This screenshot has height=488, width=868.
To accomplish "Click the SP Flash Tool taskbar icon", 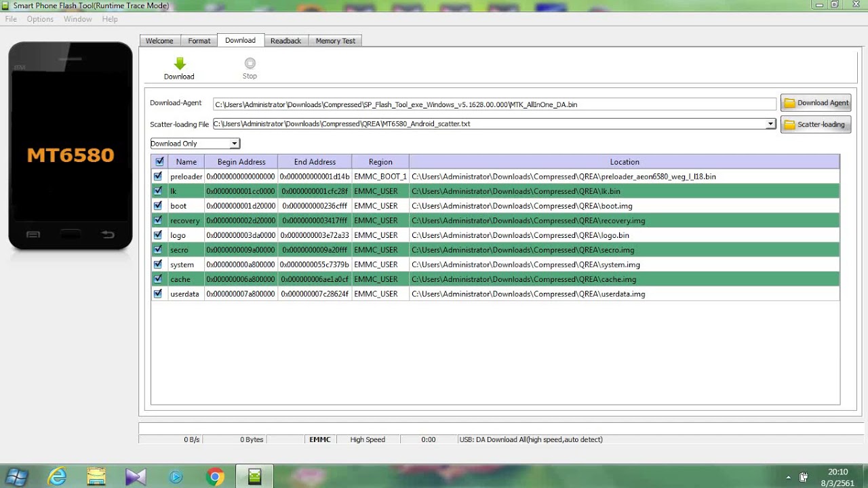I will (x=254, y=477).
